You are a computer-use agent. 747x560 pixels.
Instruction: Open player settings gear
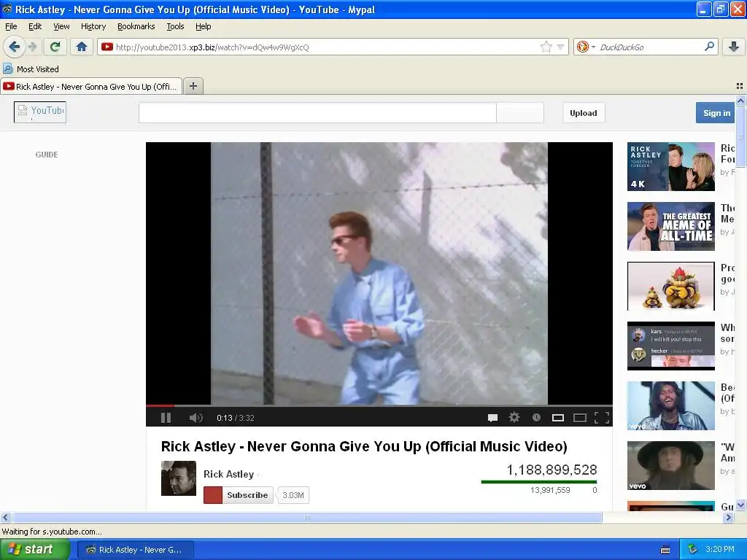point(514,417)
